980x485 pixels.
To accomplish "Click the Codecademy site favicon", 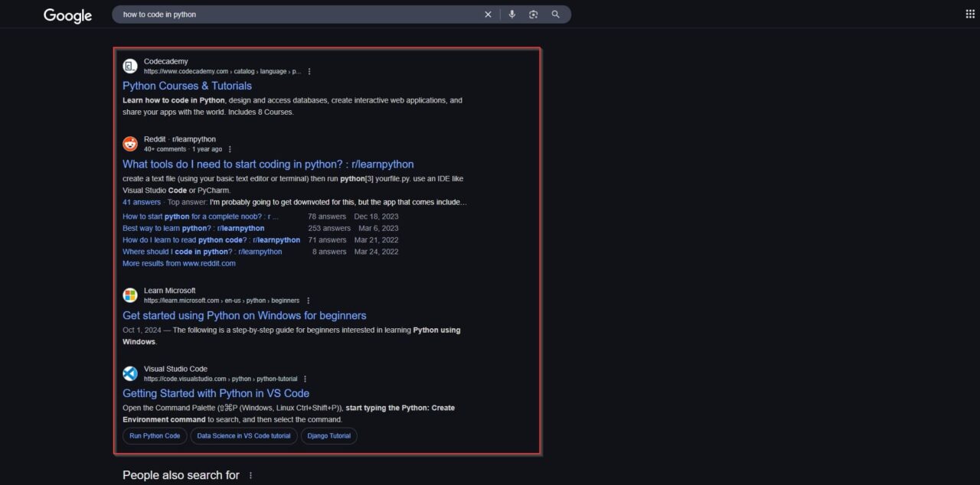I will (x=130, y=66).
